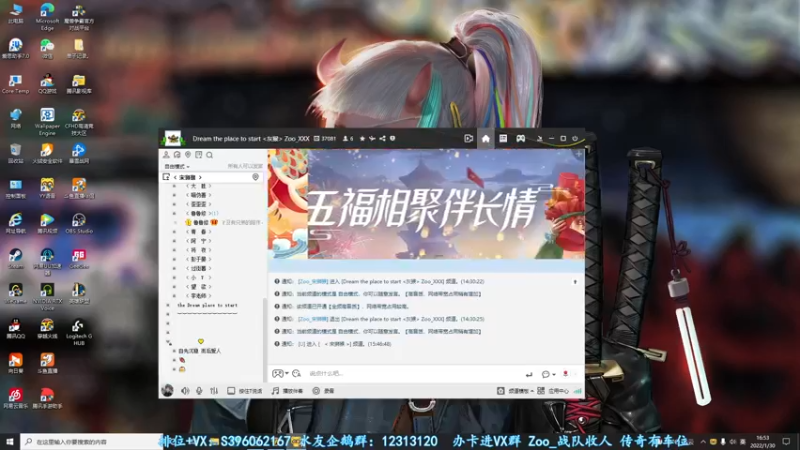Select the <大 胜> sub-channel
800x450 pixels.
tap(198, 186)
